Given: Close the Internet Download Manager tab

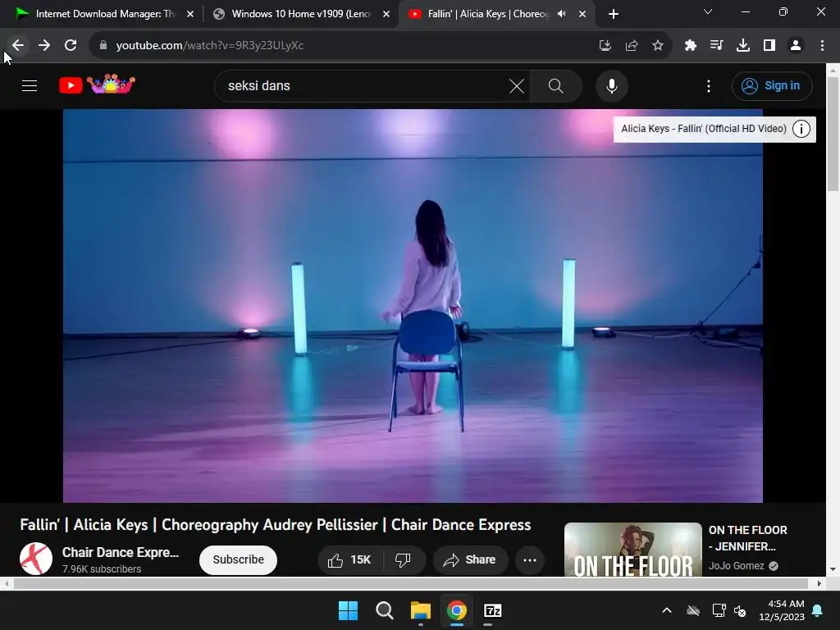Looking at the screenshot, I should 190,15.
